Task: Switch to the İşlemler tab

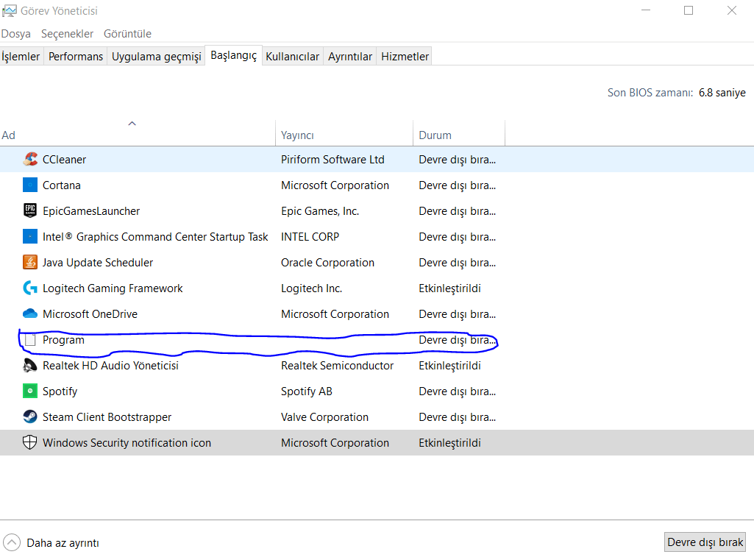Action: coord(21,56)
